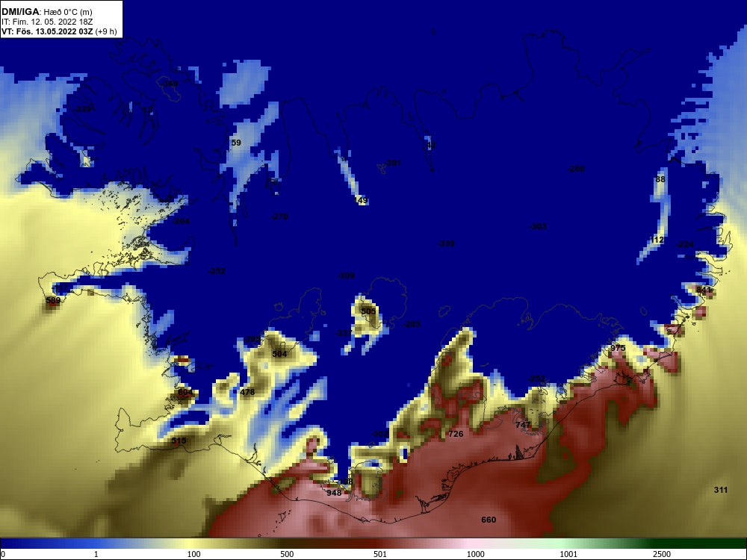Click the map value '-117'

click(x=60, y=288)
